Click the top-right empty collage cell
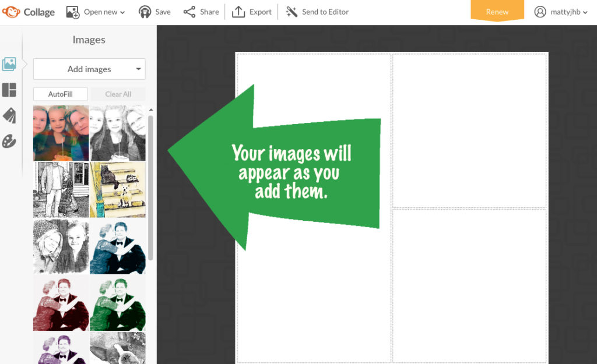The width and height of the screenshot is (597, 364). click(x=469, y=130)
